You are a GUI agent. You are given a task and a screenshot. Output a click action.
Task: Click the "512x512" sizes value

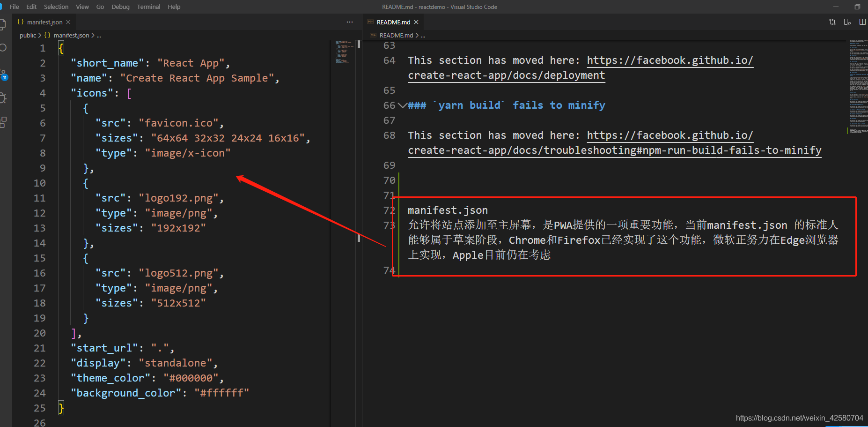pyautogui.click(x=178, y=303)
